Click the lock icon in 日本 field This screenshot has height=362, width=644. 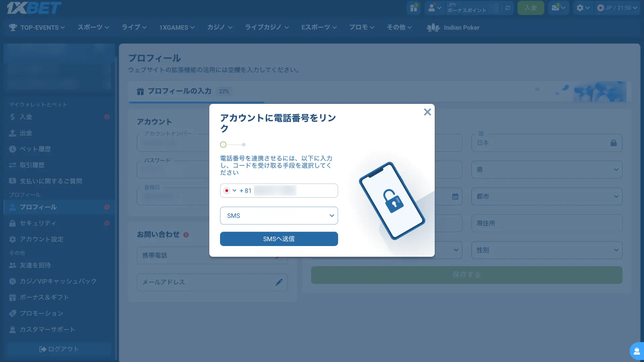pyautogui.click(x=613, y=143)
